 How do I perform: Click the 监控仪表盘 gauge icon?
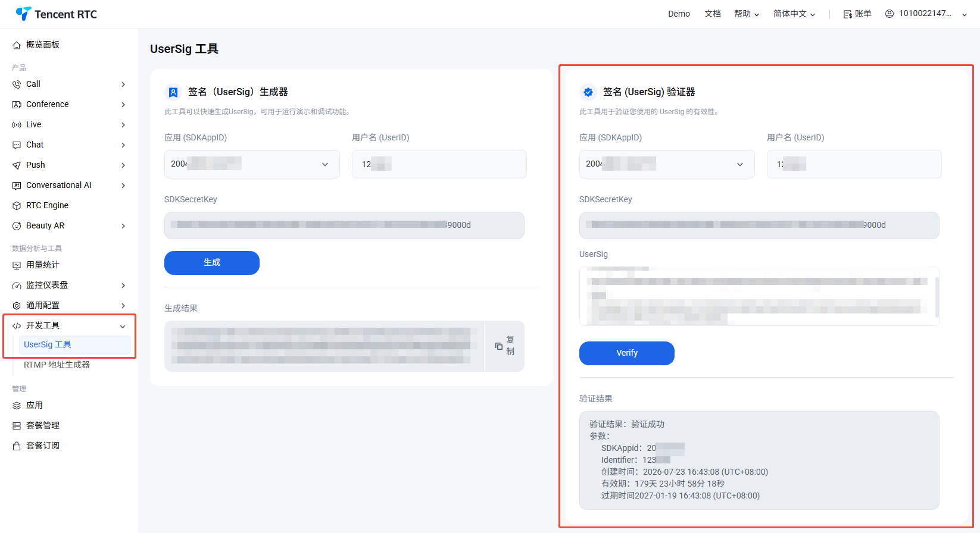(17, 286)
